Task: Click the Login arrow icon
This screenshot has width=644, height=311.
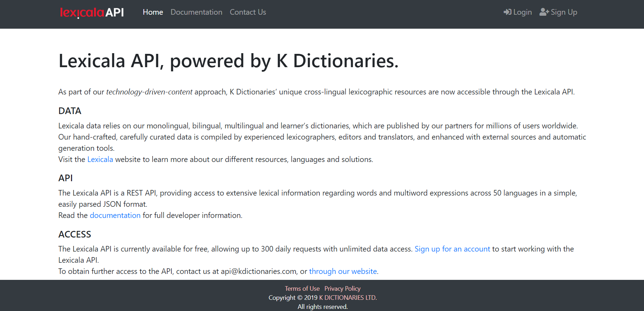Action: [507, 12]
